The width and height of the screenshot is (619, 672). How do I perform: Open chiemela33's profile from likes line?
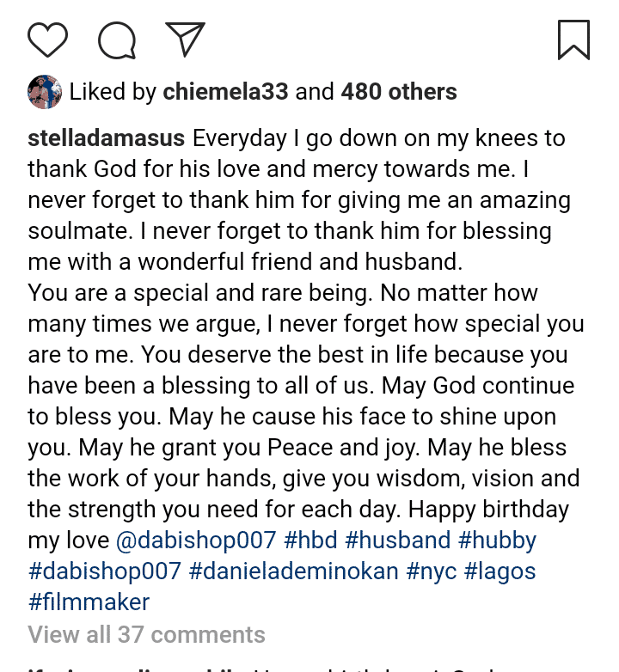click(x=226, y=92)
